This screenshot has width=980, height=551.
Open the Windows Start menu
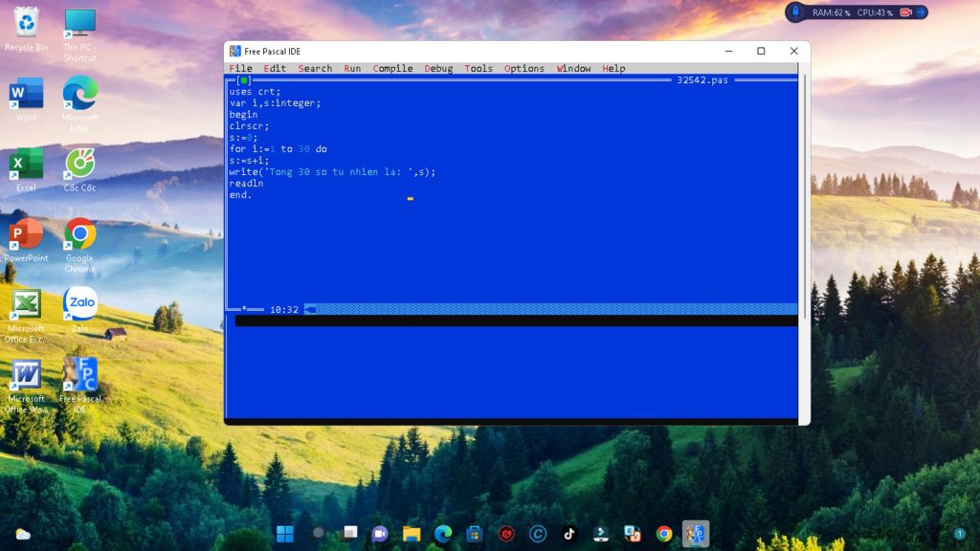point(285,534)
